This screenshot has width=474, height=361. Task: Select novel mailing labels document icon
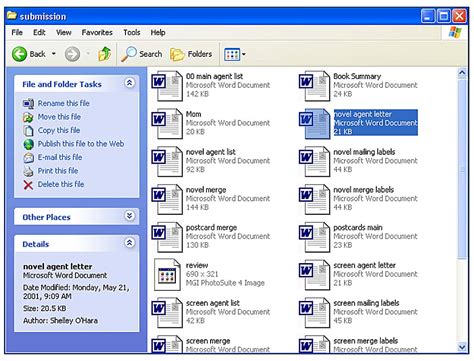314,161
